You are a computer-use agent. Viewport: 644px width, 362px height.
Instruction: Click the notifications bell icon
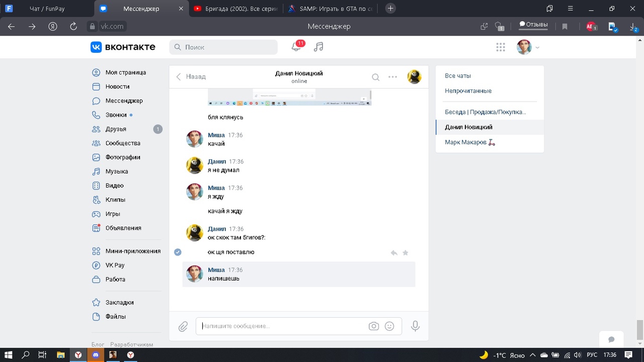296,47
